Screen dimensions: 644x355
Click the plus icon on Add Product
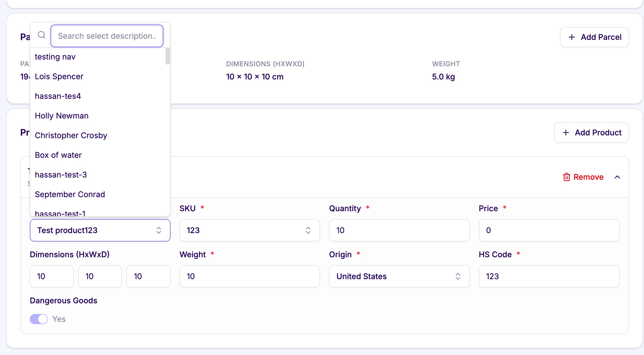tap(566, 133)
